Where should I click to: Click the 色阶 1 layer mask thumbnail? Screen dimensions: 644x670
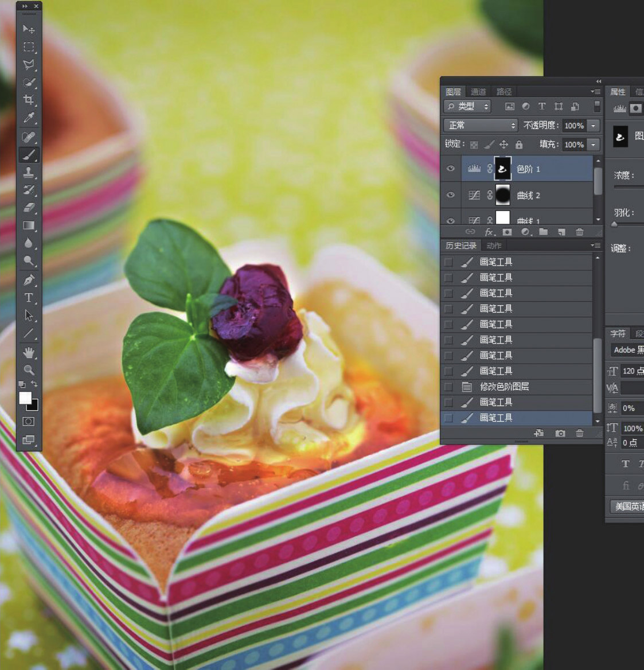502,169
